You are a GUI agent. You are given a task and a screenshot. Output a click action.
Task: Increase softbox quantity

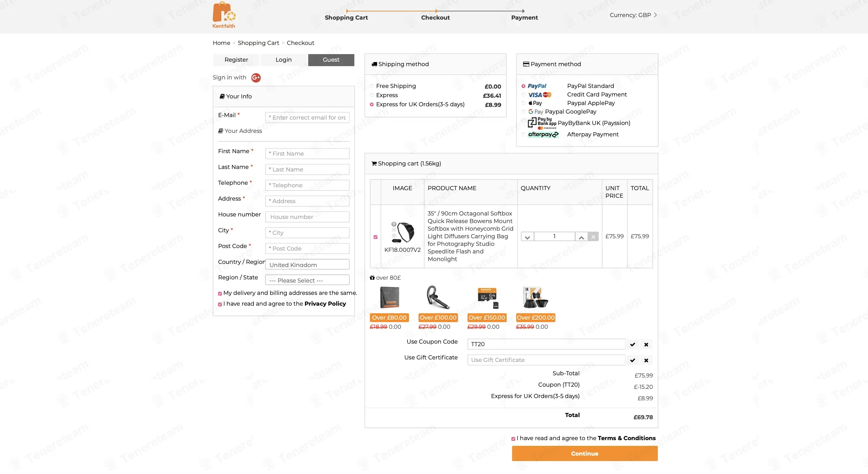pyautogui.click(x=581, y=237)
